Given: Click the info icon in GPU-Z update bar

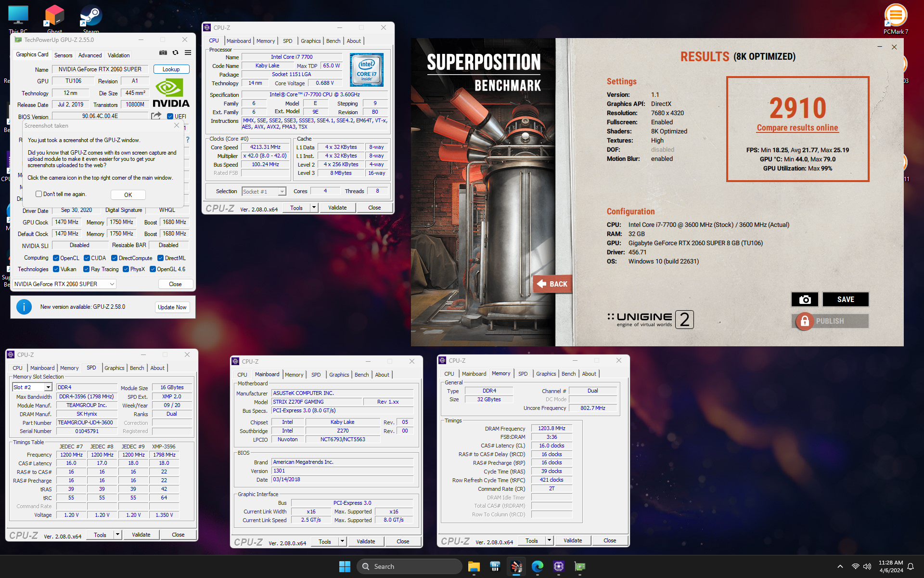Looking at the screenshot, I should click(x=24, y=307).
